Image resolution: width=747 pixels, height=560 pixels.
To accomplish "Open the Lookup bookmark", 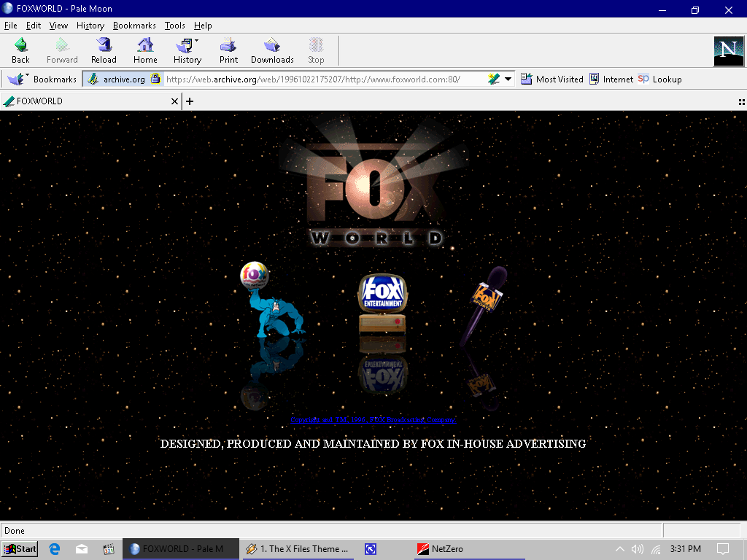I will pyautogui.click(x=659, y=79).
